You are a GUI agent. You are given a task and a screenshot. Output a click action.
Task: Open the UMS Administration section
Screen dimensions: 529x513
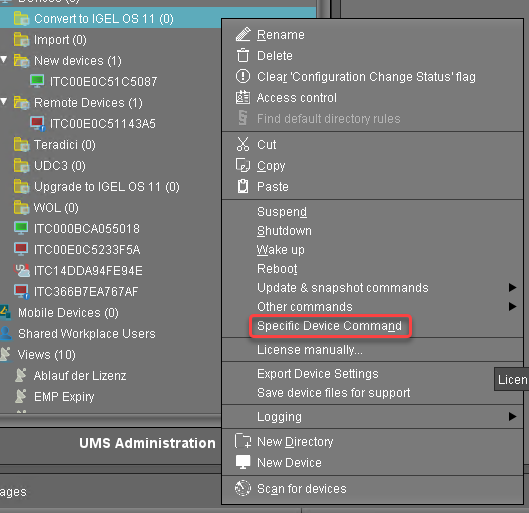click(147, 443)
